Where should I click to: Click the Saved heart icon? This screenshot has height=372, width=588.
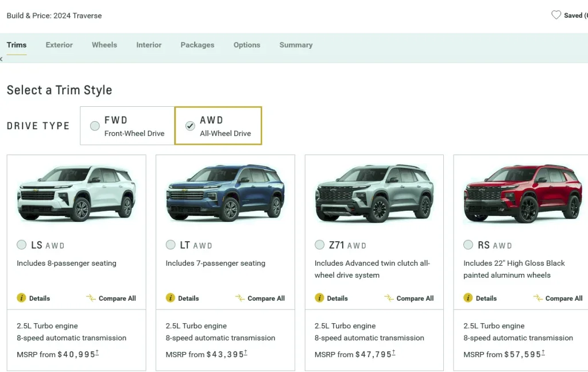(556, 15)
